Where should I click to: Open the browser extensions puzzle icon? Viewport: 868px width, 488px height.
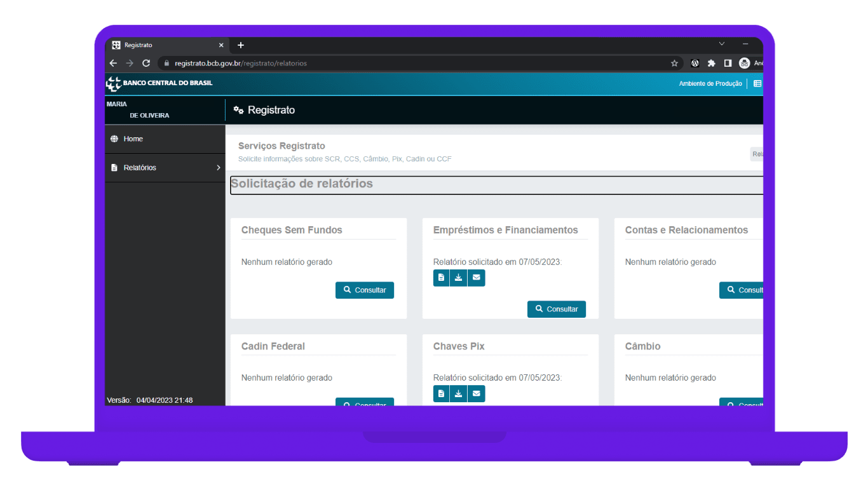tap(711, 64)
